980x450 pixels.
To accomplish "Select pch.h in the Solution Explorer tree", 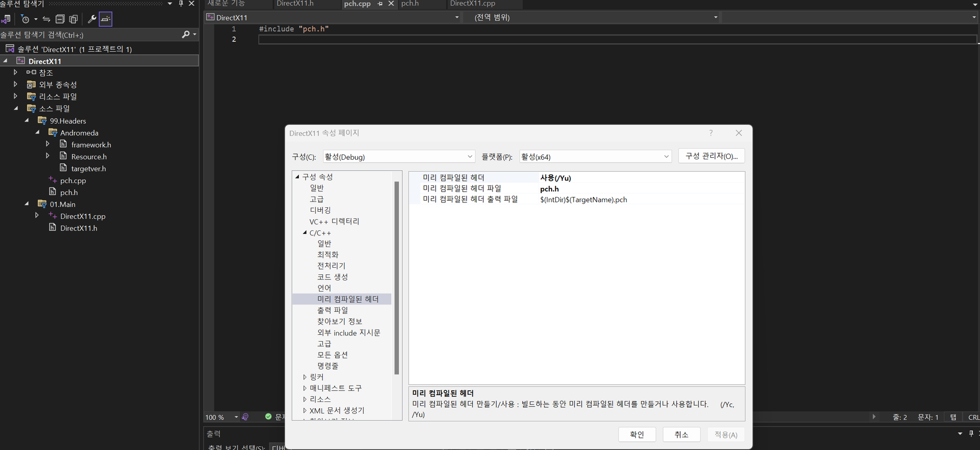I will pyautogui.click(x=69, y=192).
